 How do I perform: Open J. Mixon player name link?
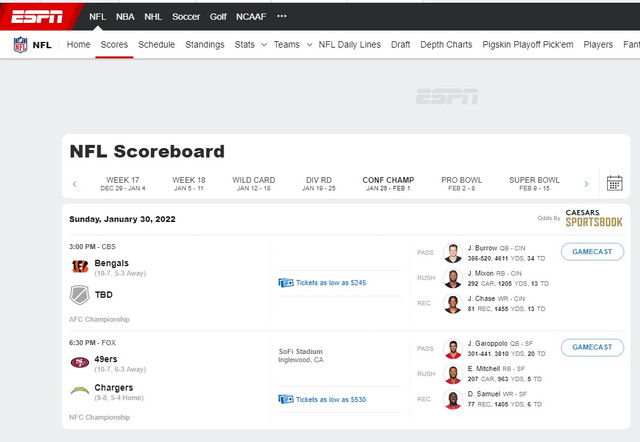[x=480, y=273]
